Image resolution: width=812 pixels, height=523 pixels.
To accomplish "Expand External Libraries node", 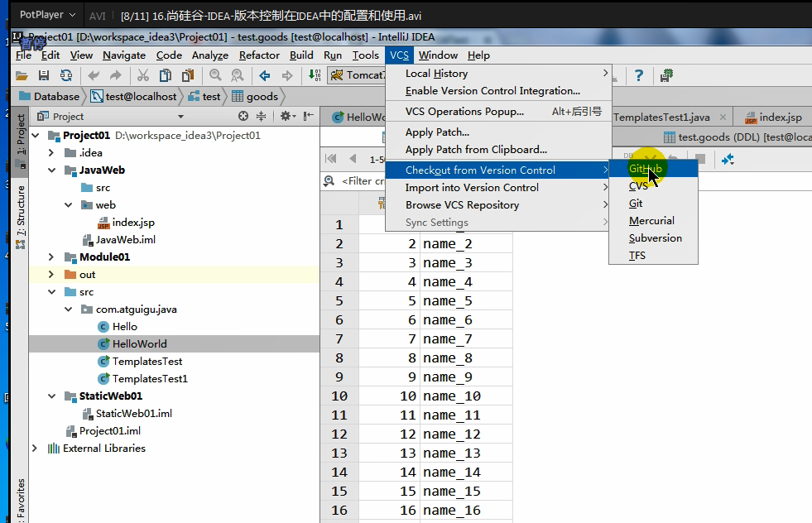I will tap(35, 449).
